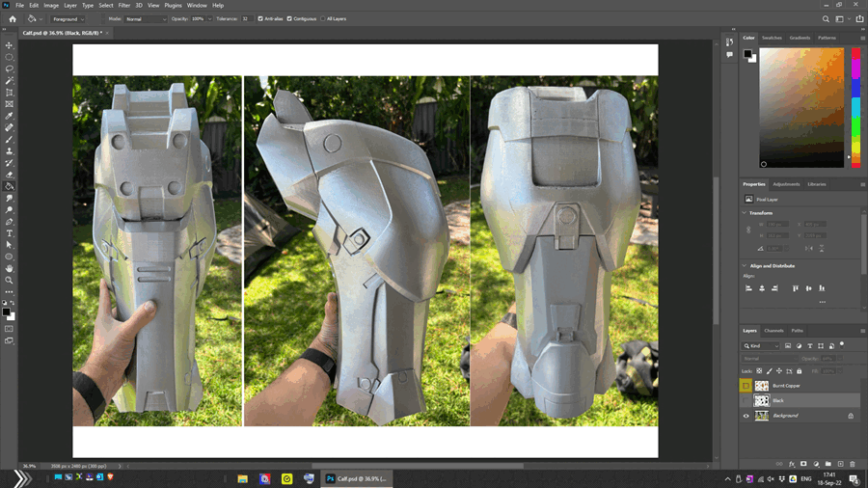The height and width of the screenshot is (488, 868).
Task: Click the create new group folder icon
Action: (x=827, y=464)
